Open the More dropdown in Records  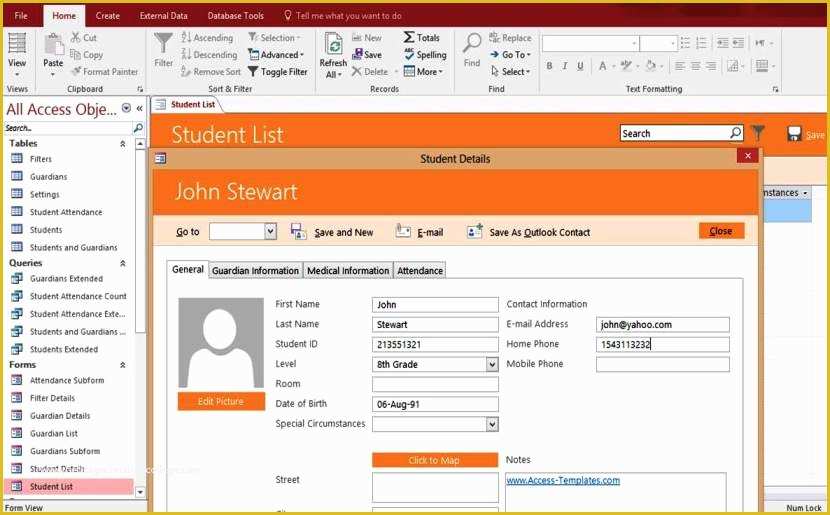[x=423, y=71]
